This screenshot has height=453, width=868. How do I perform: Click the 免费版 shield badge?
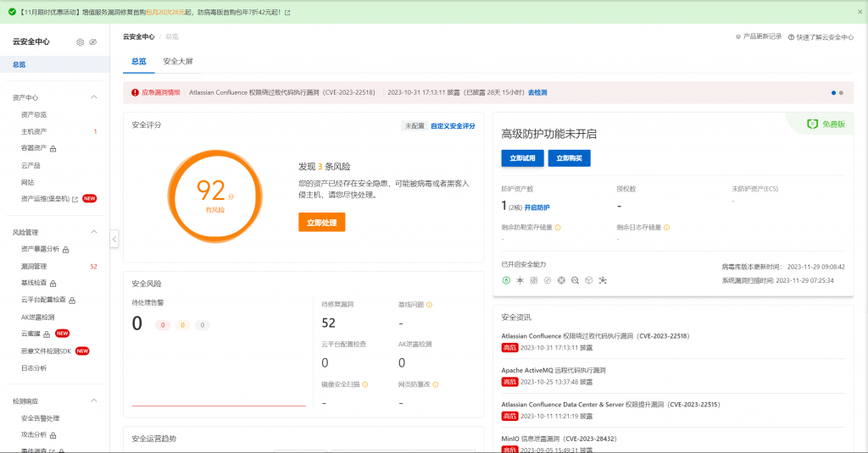click(x=825, y=124)
